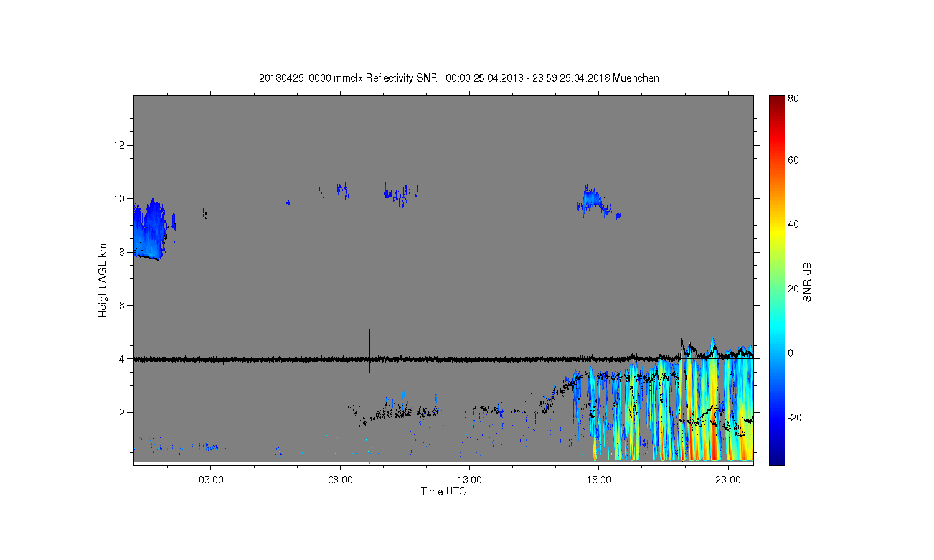
Task: Click the colorbar value 40
Action: (793, 224)
